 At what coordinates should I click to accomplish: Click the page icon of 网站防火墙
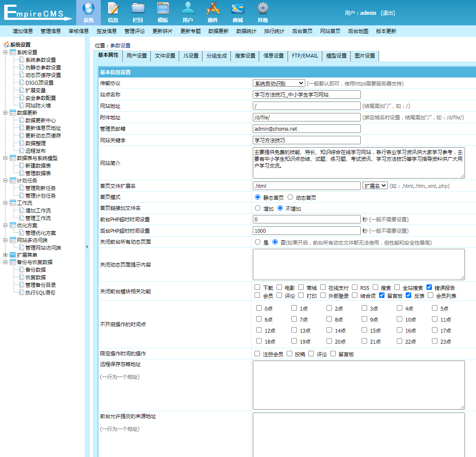pyautogui.click(x=21, y=105)
